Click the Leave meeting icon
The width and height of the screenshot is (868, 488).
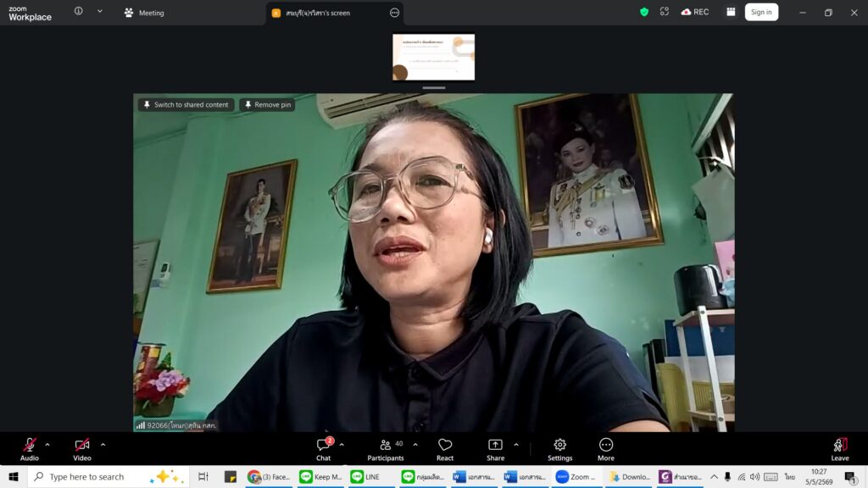tap(840, 444)
